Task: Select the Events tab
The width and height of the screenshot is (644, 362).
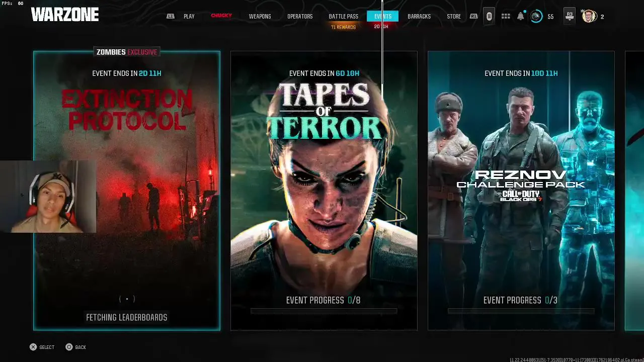Action: click(x=383, y=16)
